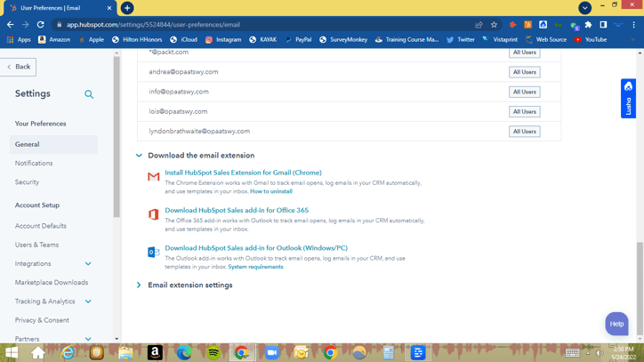Image resolution: width=644 pixels, height=362 pixels.
Task: Click the Office 365 add-in icon
Action: (x=153, y=214)
